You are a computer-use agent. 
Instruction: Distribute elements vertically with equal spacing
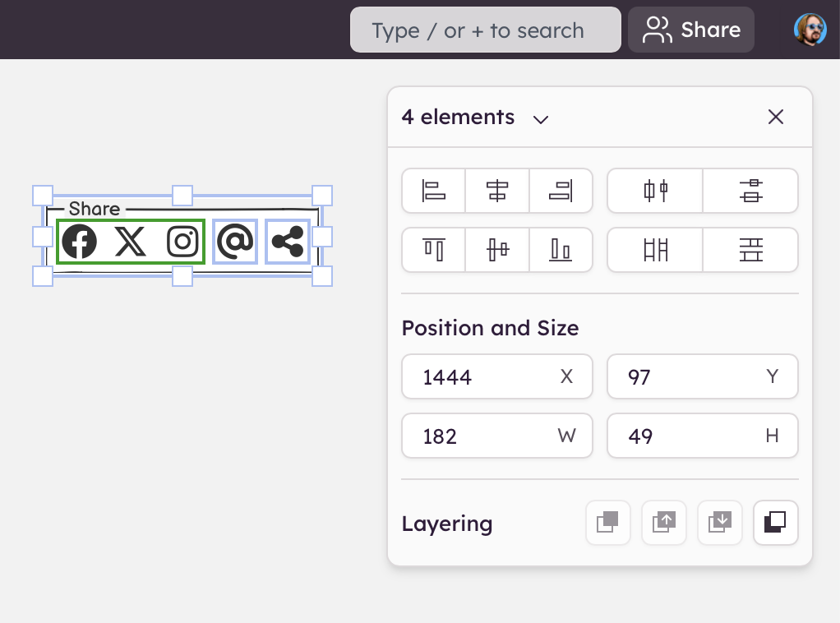(x=750, y=191)
